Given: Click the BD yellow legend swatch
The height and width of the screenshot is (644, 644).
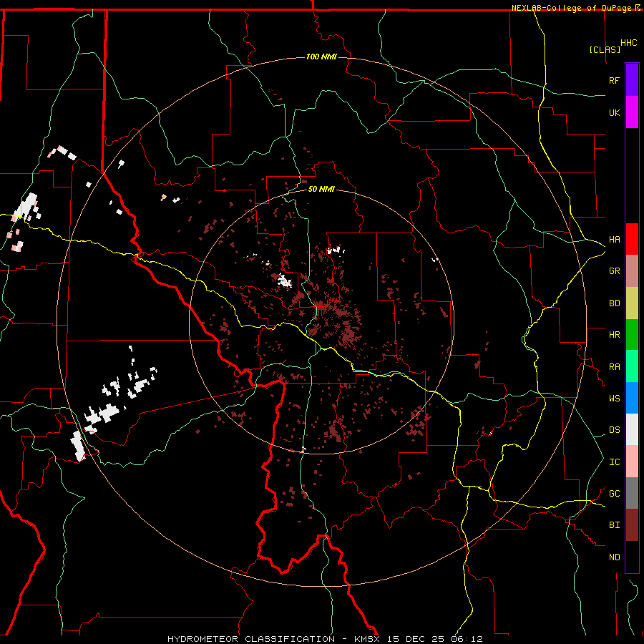Looking at the screenshot, I should (632, 303).
